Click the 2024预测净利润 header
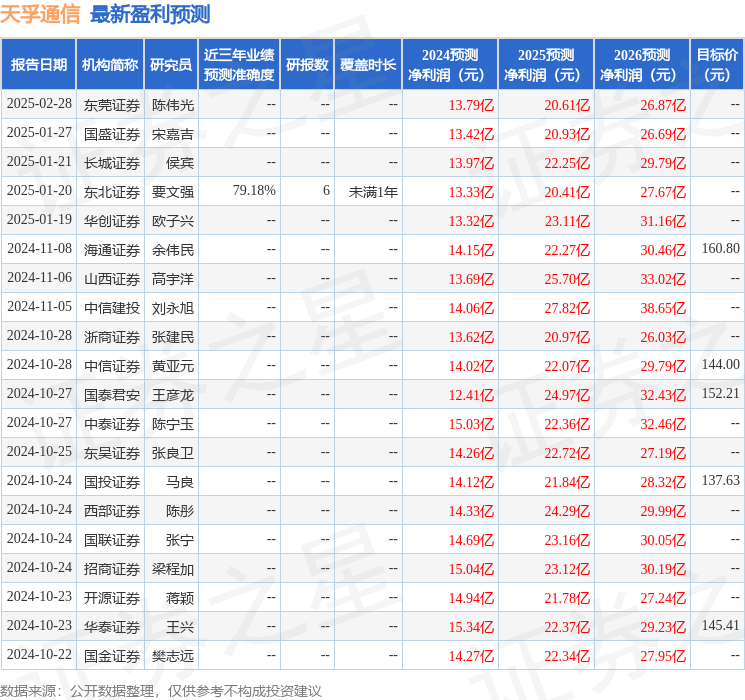 (x=450, y=65)
